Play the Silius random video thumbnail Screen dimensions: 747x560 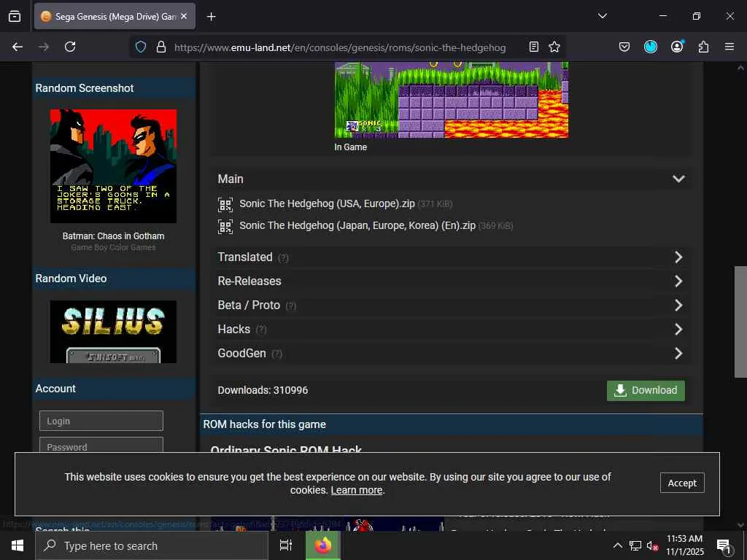[113, 332]
